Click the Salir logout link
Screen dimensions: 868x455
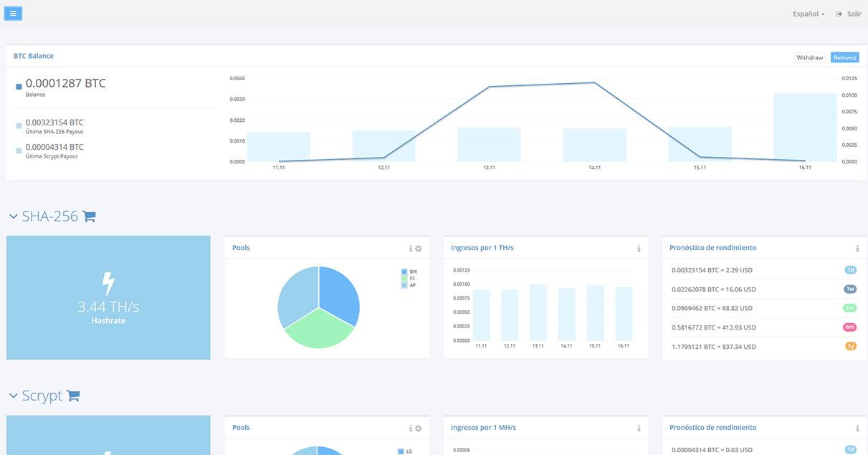pyautogui.click(x=849, y=14)
